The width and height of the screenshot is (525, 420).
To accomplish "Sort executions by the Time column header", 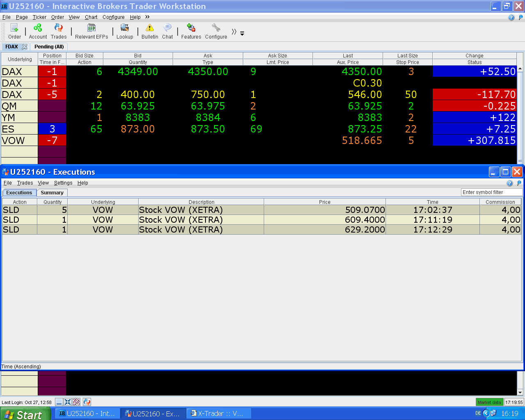I will pyautogui.click(x=433, y=202).
